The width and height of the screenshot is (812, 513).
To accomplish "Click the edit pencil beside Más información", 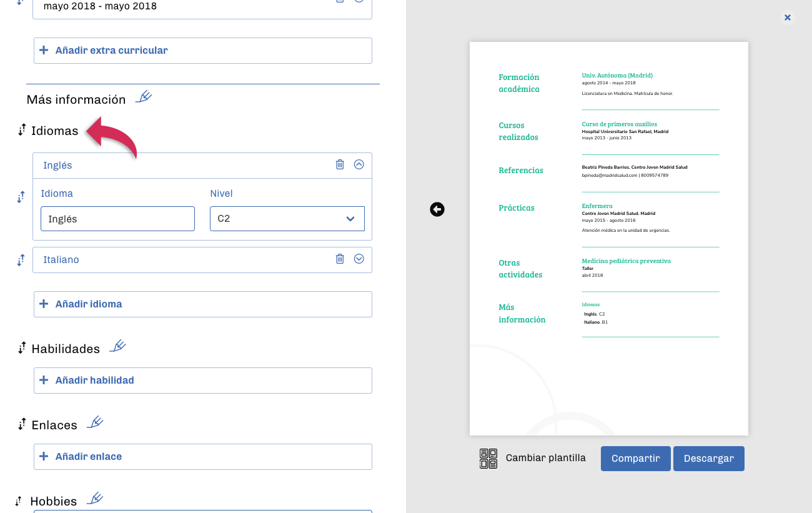I will (x=144, y=97).
